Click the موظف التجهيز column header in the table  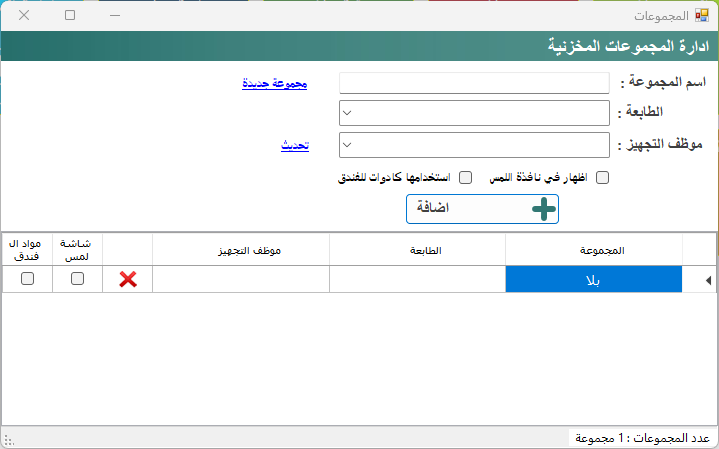241,250
